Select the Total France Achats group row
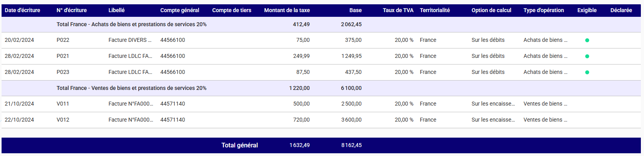 (321, 24)
